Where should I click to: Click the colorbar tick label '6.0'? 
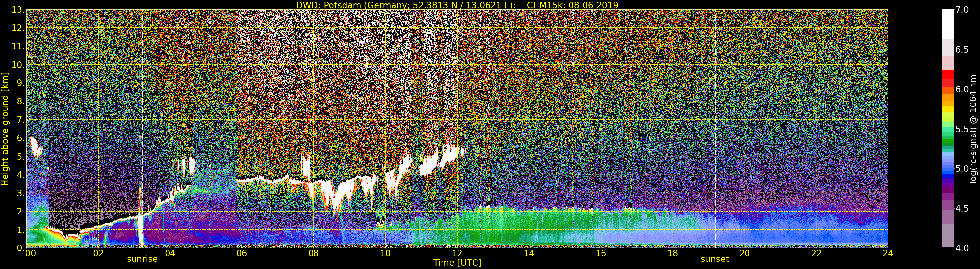click(x=962, y=89)
